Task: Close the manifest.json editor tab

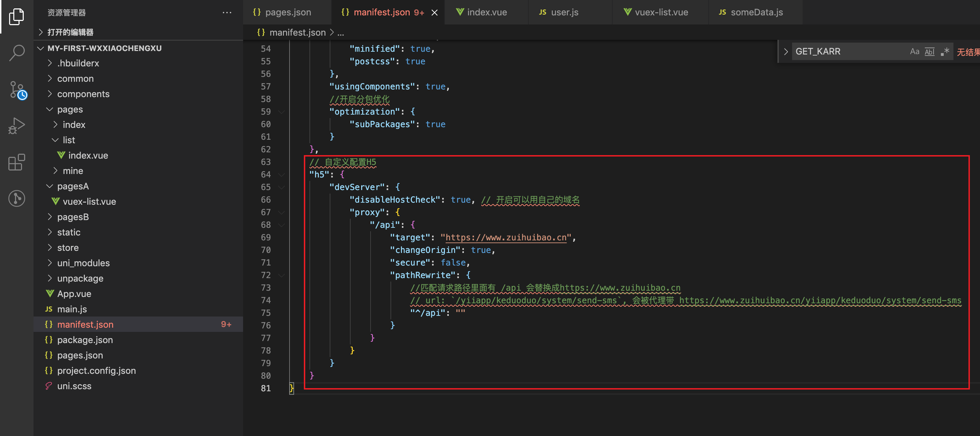Action: 434,13
